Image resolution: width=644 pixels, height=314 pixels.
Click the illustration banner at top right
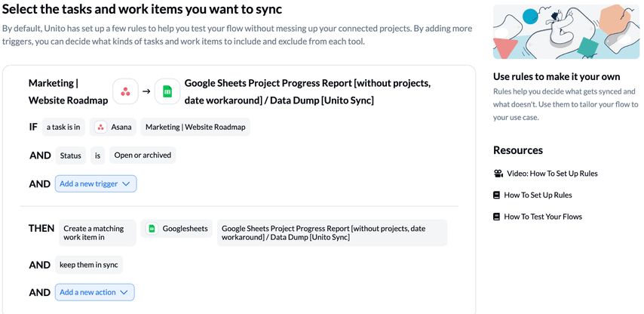(x=566, y=32)
